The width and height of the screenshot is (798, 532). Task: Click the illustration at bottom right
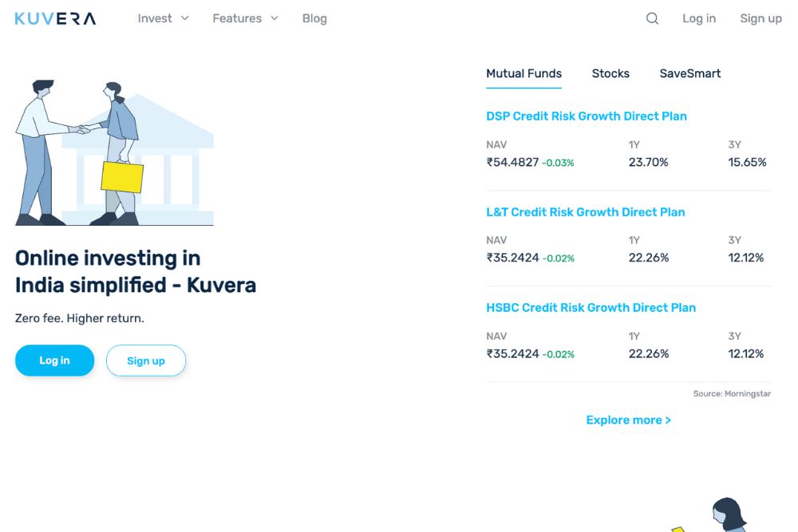coord(722,515)
